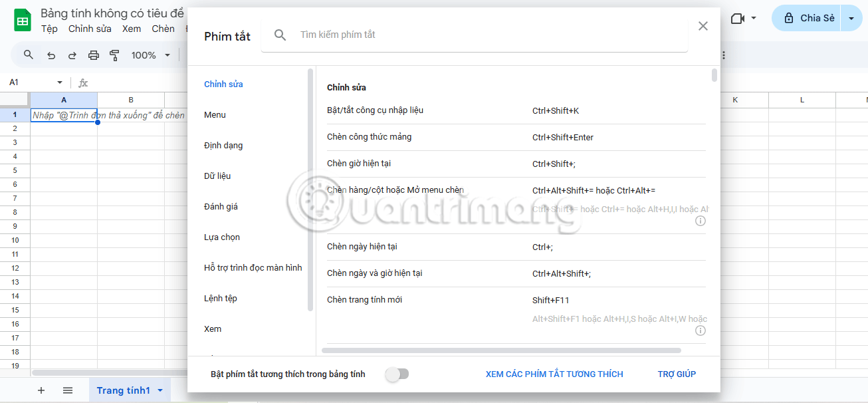The height and width of the screenshot is (403, 868).
Task: Click the Redo arrow icon
Action: click(72, 55)
